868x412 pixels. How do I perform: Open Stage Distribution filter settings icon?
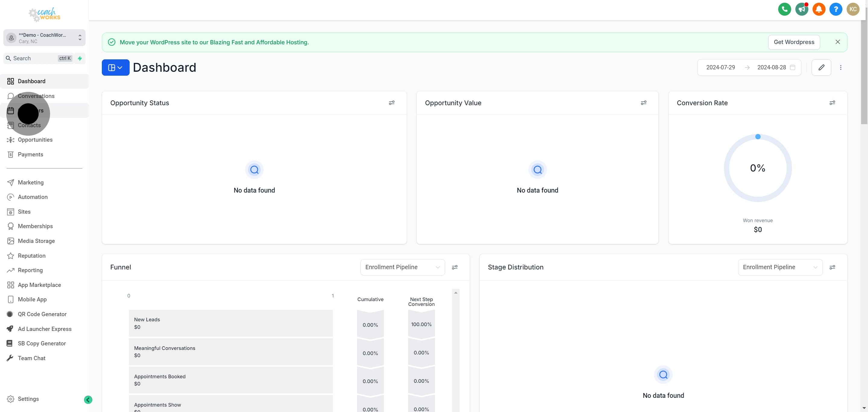[x=832, y=267]
